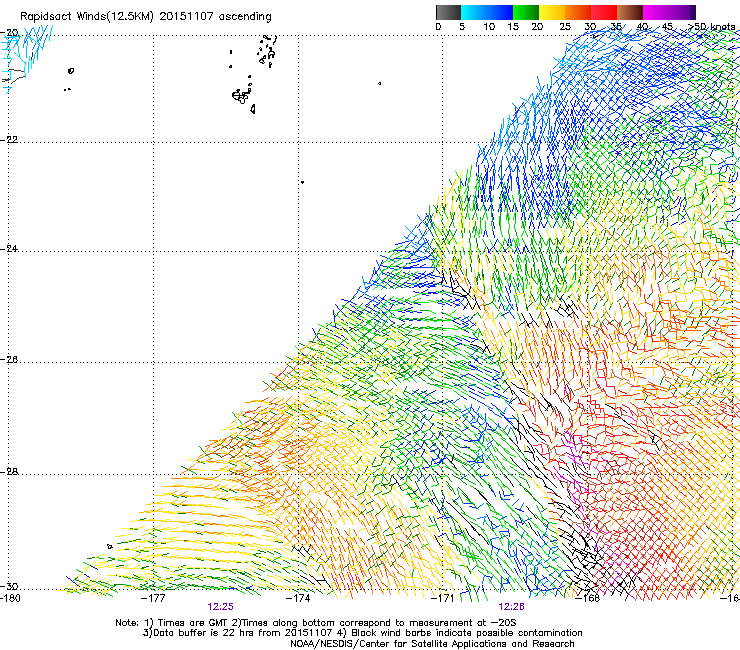The height and width of the screenshot is (650, 740).
Task: Click the '-174' longitude axis label
Action: click(x=298, y=598)
